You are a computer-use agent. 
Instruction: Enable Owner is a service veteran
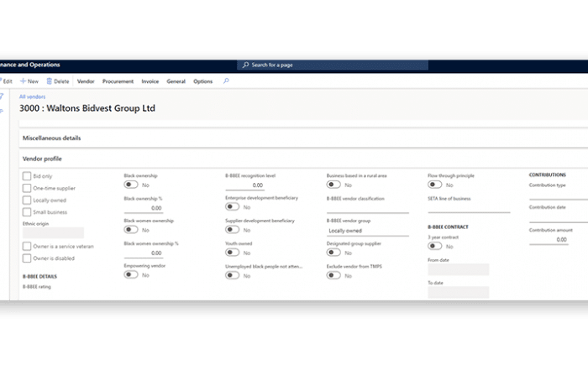(27, 246)
